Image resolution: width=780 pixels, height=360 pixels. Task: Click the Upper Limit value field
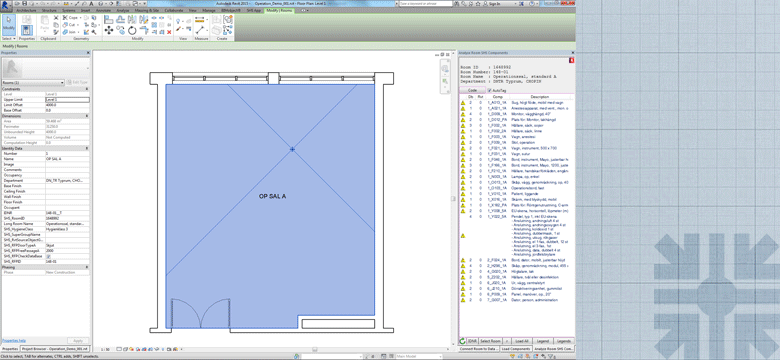(x=67, y=99)
